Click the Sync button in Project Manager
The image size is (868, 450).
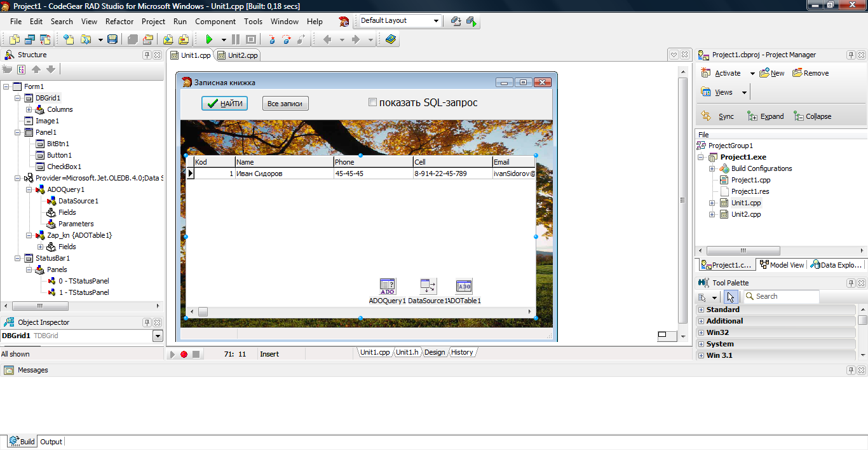tap(717, 116)
